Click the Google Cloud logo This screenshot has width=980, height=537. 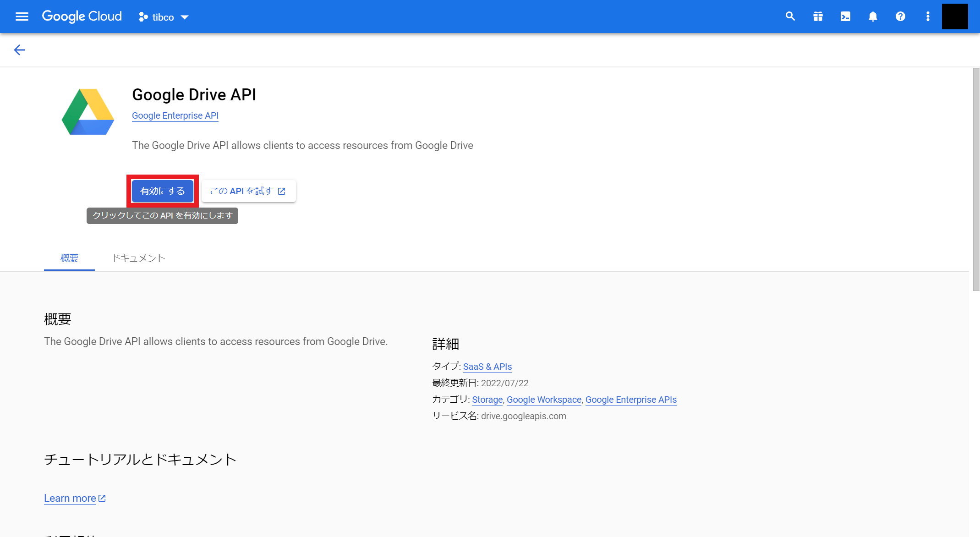[82, 17]
